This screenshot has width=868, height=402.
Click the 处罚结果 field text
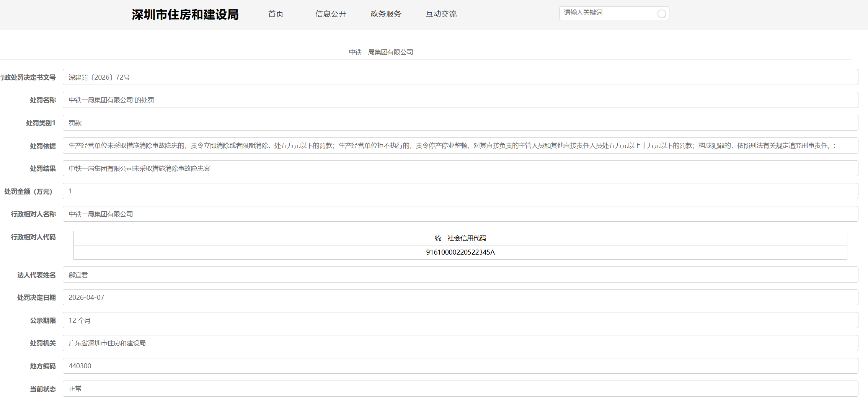coord(460,168)
